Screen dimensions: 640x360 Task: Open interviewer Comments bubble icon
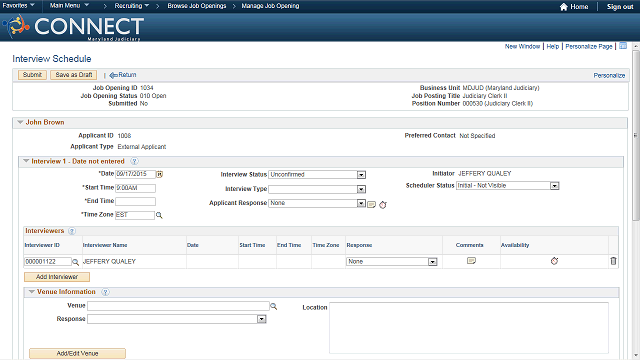coord(471,261)
